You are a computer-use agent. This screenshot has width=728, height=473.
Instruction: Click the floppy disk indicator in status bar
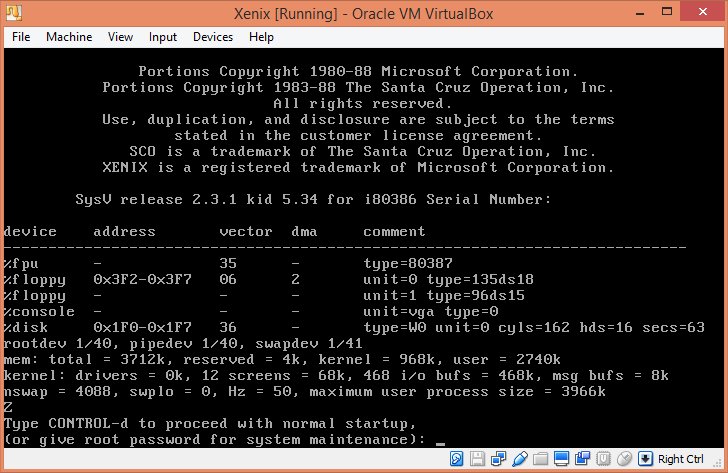pyautogui.click(x=477, y=459)
